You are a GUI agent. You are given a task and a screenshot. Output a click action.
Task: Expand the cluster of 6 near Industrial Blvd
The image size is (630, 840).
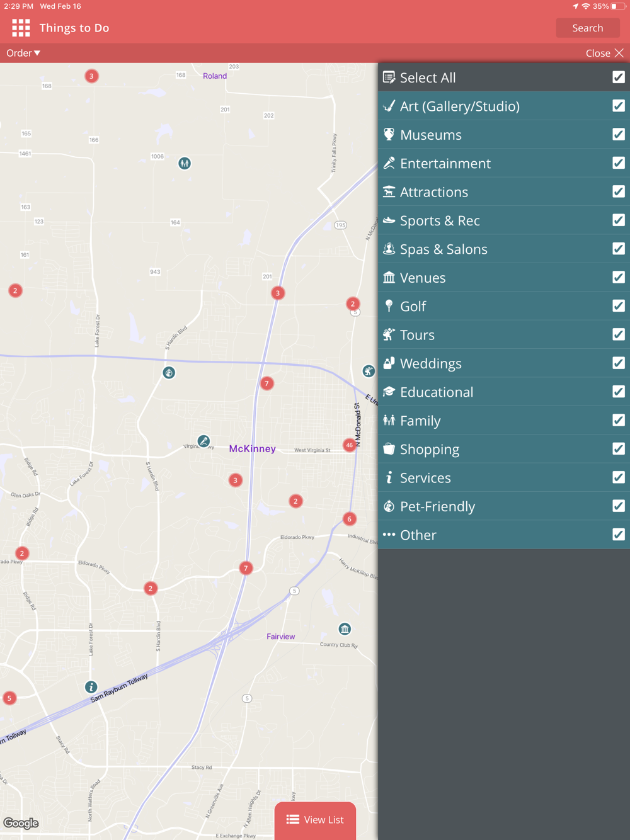[350, 519]
